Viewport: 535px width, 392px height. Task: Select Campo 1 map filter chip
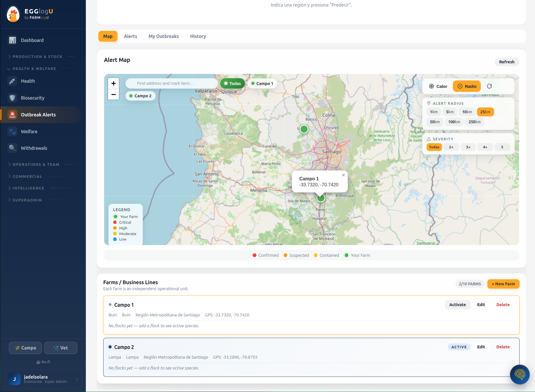point(262,83)
